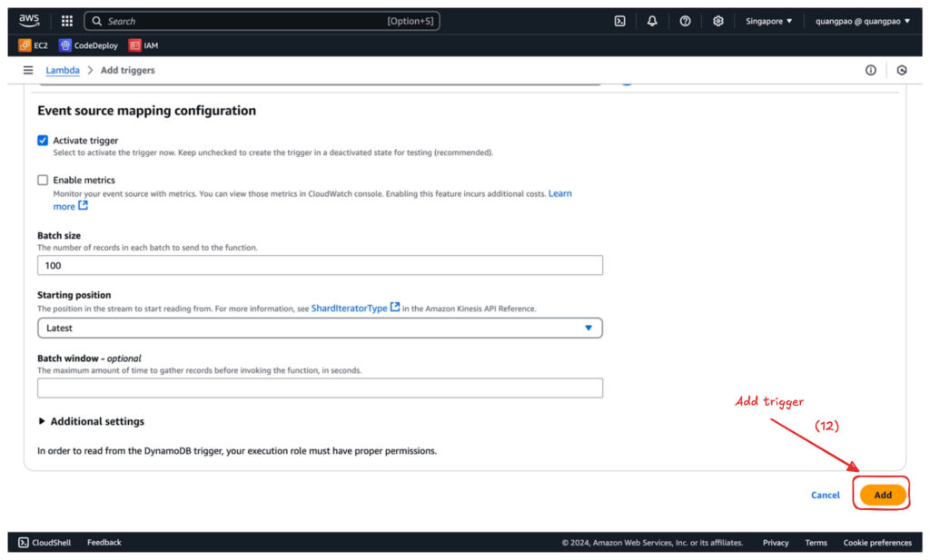Open settings gear in the top bar

717,21
